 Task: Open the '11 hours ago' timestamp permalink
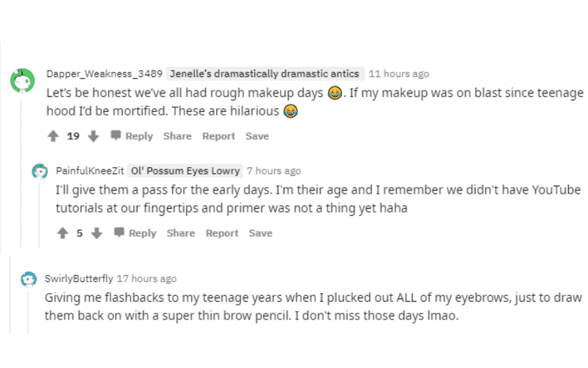[x=399, y=74]
